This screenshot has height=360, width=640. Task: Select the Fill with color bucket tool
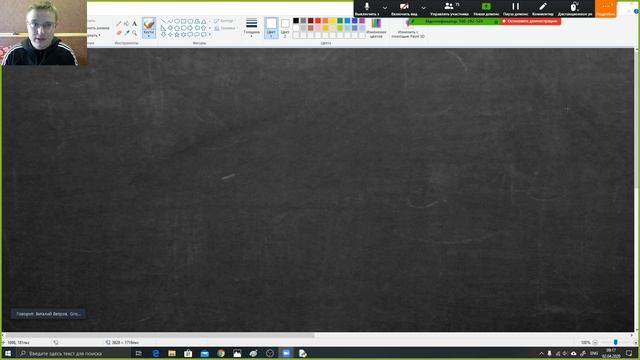[x=127, y=24]
